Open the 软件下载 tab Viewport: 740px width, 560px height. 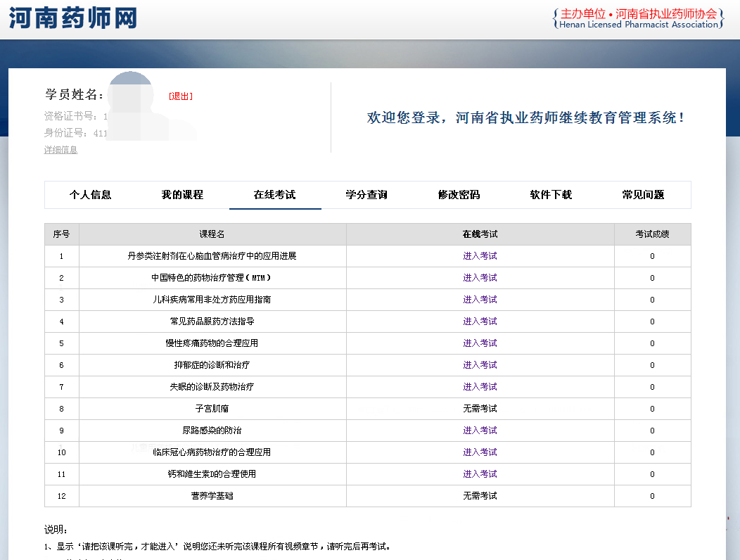(551, 195)
